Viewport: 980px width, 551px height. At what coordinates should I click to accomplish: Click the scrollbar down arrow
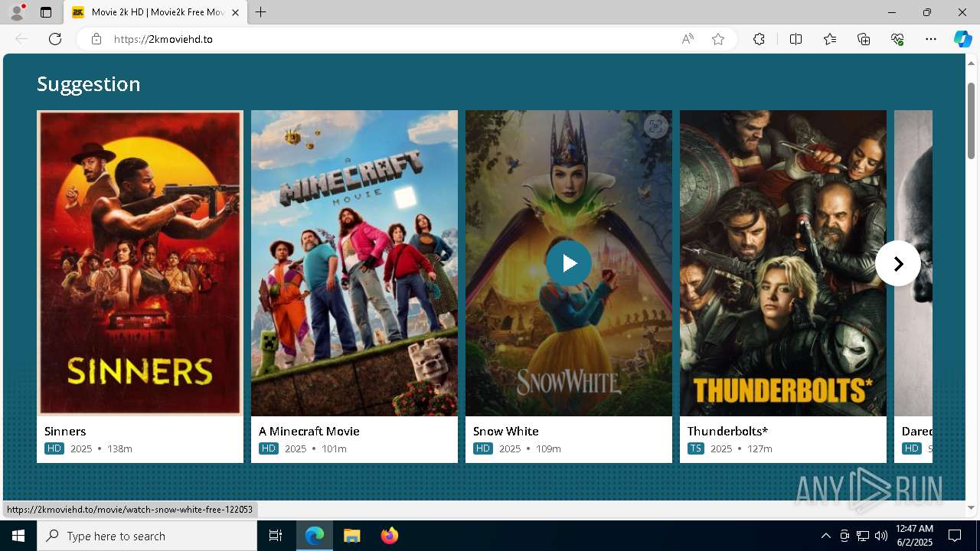point(972,507)
